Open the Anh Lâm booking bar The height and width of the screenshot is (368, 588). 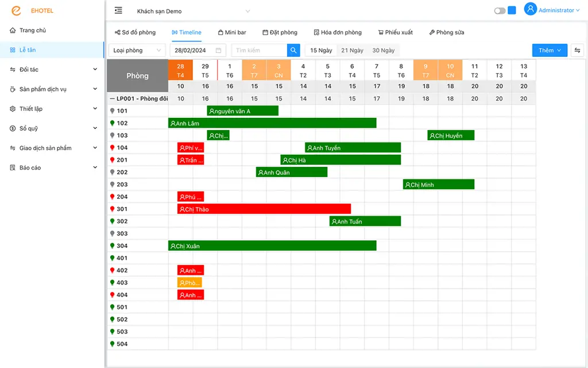(272, 123)
